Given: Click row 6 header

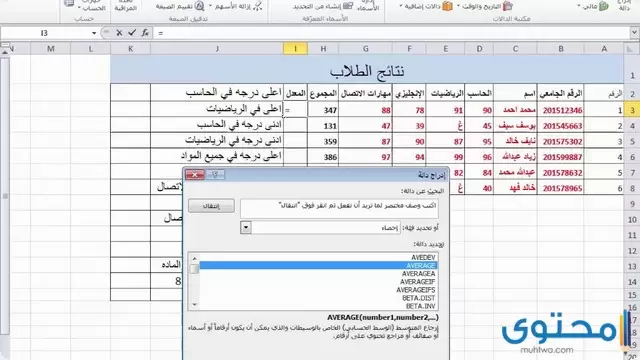Looking at the screenshot, I should [x=632, y=157].
